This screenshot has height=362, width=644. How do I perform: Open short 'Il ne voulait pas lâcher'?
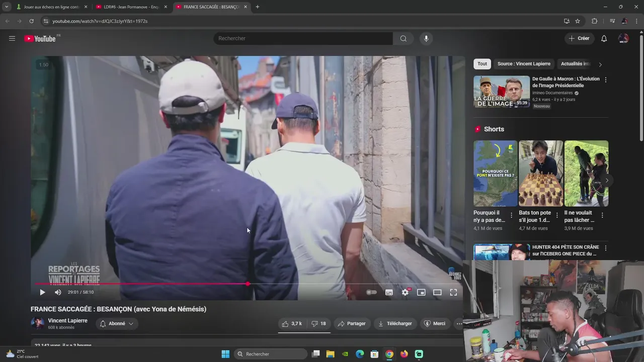click(x=586, y=173)
